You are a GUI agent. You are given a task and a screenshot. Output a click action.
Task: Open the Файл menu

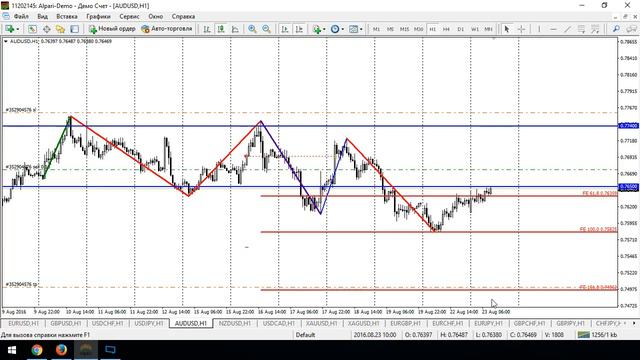point(21,17)
